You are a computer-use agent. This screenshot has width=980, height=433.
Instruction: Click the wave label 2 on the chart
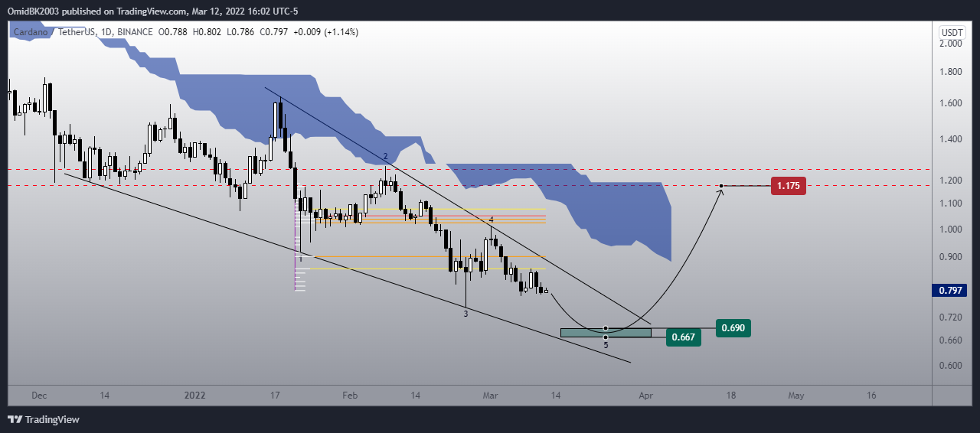386,157
